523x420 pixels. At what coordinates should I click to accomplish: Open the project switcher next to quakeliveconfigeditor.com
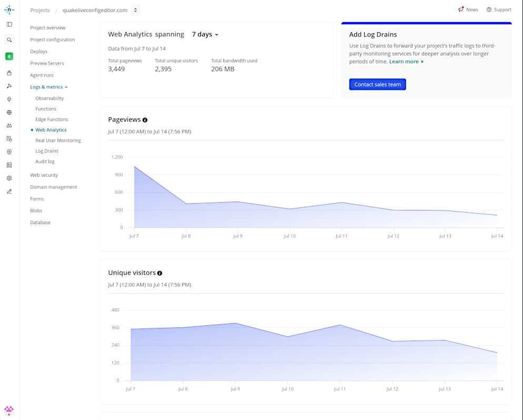pos(135,10)
